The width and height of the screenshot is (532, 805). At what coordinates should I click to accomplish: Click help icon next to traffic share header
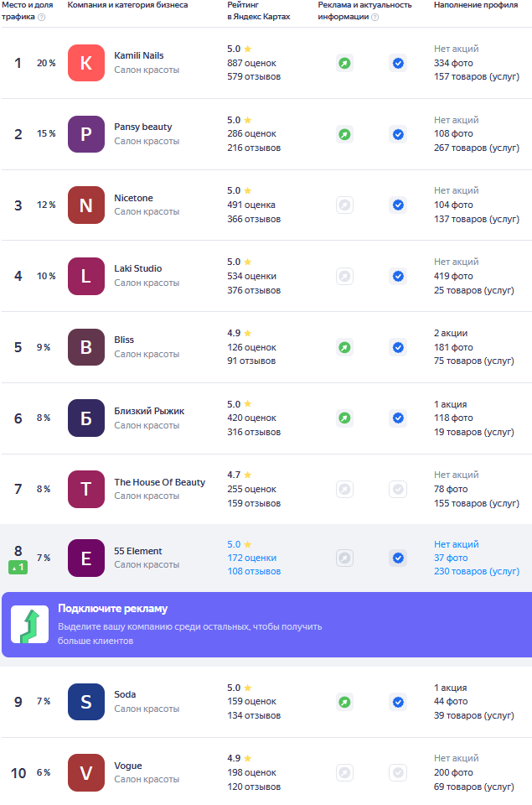42,17
